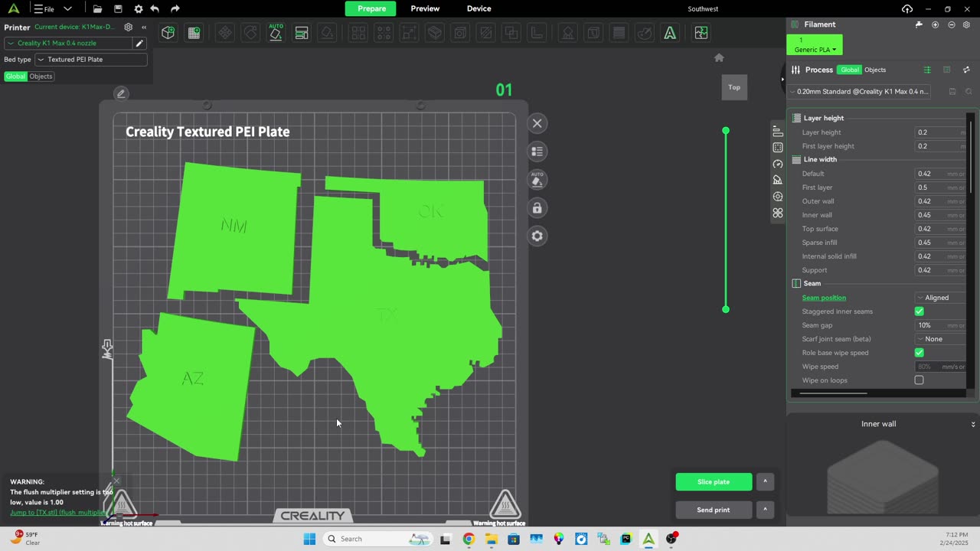Uncheck Role base wipe speed checkbox
980x551 pixels.
pyautogui.click(x=919, y=353)
